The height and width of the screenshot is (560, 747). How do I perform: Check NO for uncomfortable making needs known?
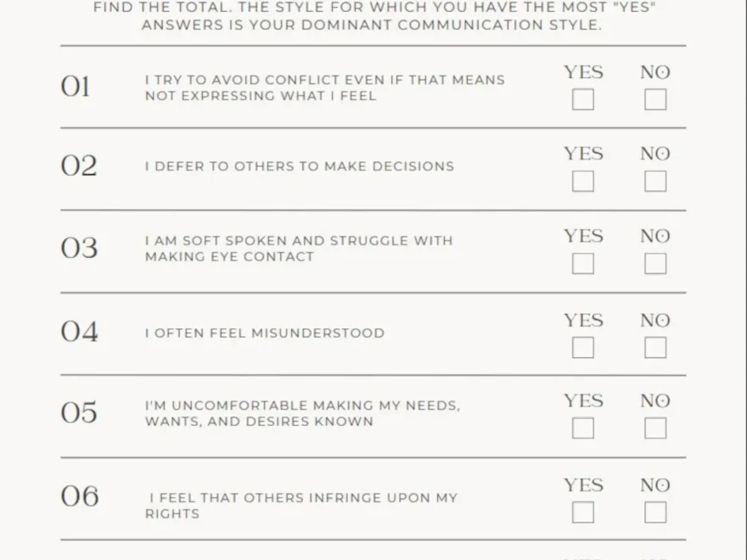(x=655, y=428)
